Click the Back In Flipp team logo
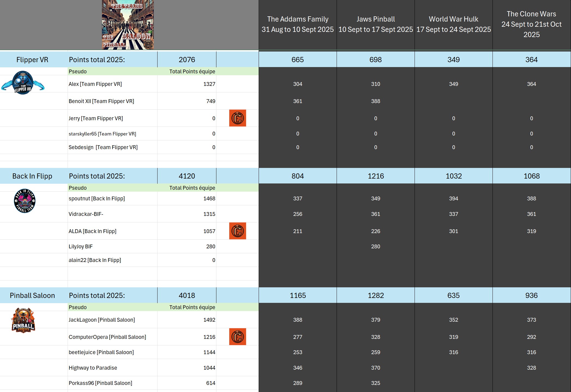Viewport: 571px width, 392px height. [x=25, y=201]
